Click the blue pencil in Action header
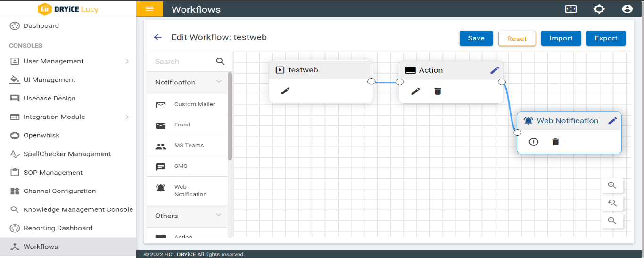644x258 pixels. [x=495, y=70]
